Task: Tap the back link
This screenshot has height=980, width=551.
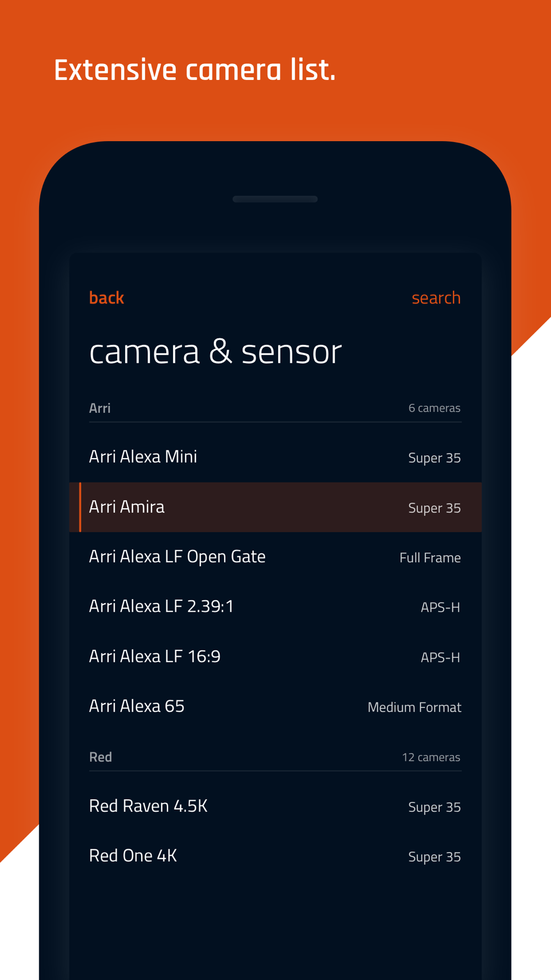Action: (106, 298)
